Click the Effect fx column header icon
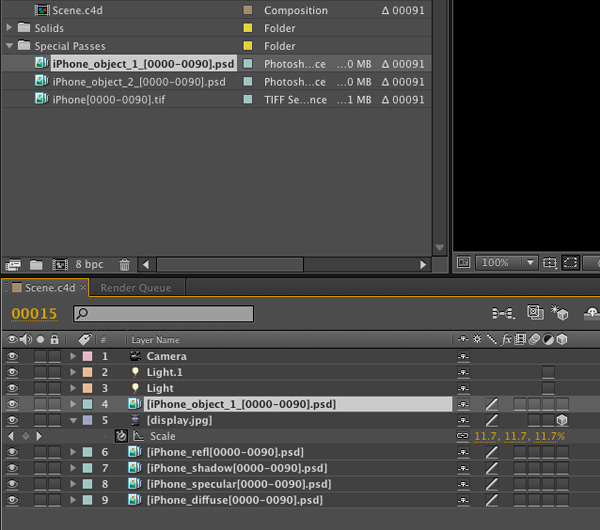 click(x=506, y=339)
